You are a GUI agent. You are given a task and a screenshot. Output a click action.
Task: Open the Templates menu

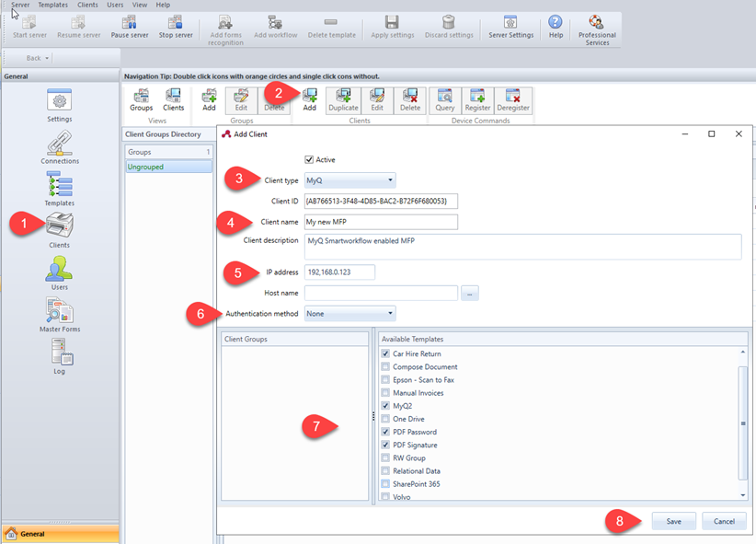pyautogui.click(x=52, y=5)
